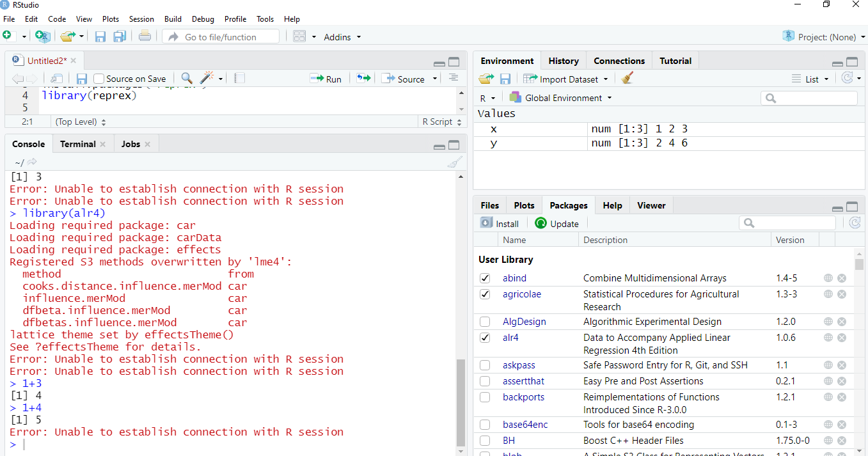Image resolution: width=868 pixels, height=456 pixels.
Task: Save workspace icon in Environment pane
Action: [x=505, y=79]
